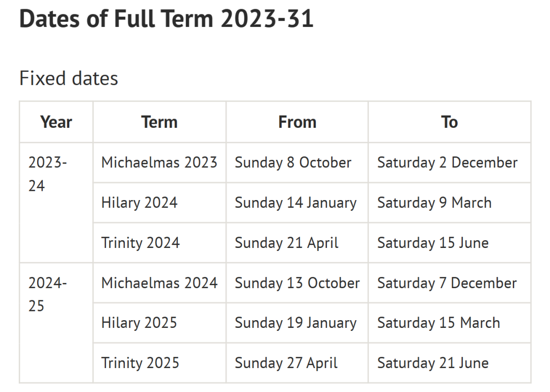Select the 'Sunday 8 October' start date
550x392 pixels.
coord(293,163)
